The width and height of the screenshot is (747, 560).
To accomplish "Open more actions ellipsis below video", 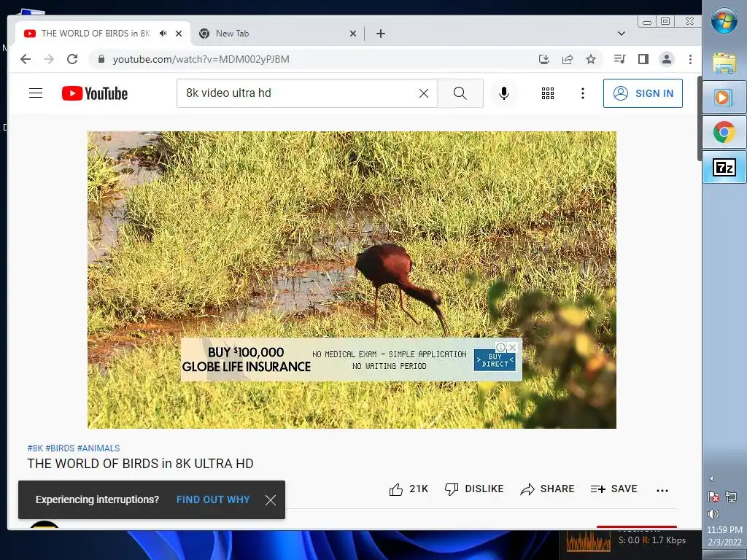I will point(662,490).
